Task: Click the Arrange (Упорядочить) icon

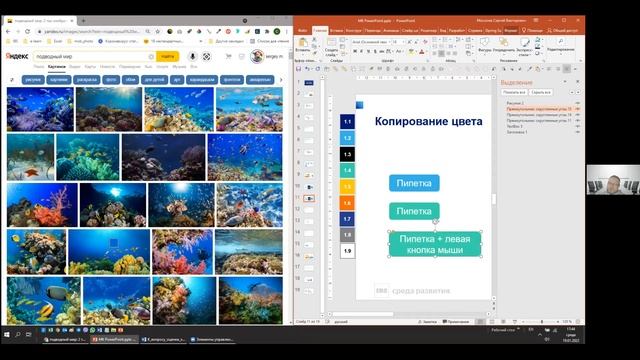Action: 504,42
